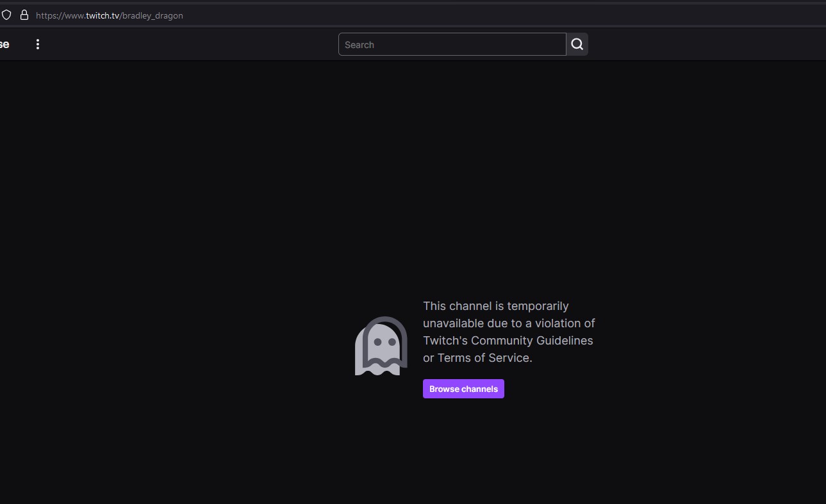Click the search magnifier button
The image size is (826, 504).
(x=577, y=44)
